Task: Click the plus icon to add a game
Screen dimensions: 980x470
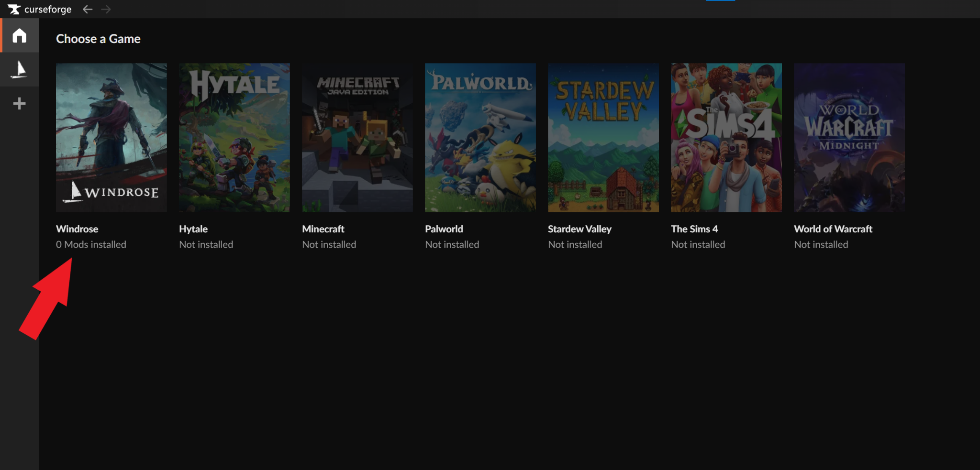Action: (20, 104)
